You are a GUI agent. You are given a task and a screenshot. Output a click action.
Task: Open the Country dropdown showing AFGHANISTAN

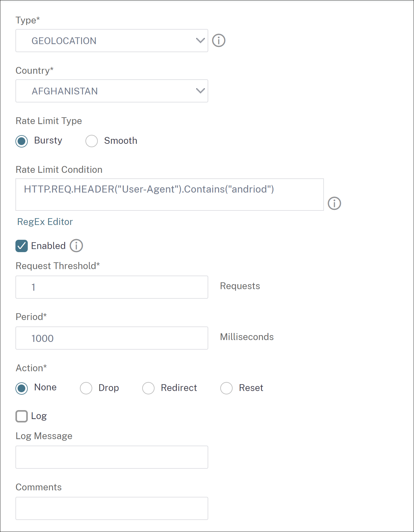[112, 91]
